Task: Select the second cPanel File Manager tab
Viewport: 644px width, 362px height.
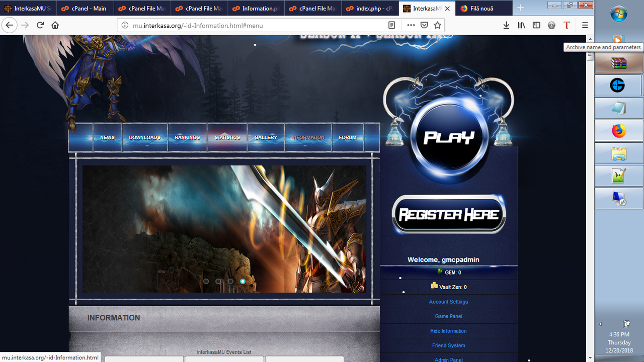Action: click(x=199, y=9)
